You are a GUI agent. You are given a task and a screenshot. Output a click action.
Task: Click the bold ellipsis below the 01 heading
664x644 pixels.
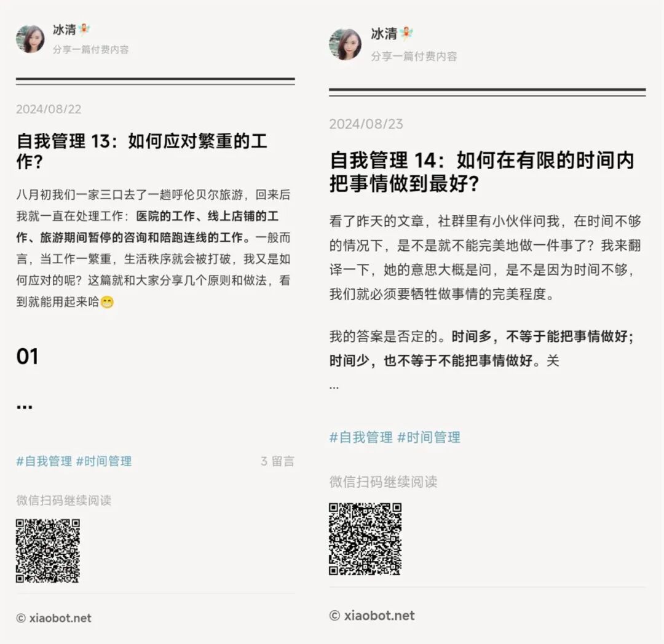25,407
